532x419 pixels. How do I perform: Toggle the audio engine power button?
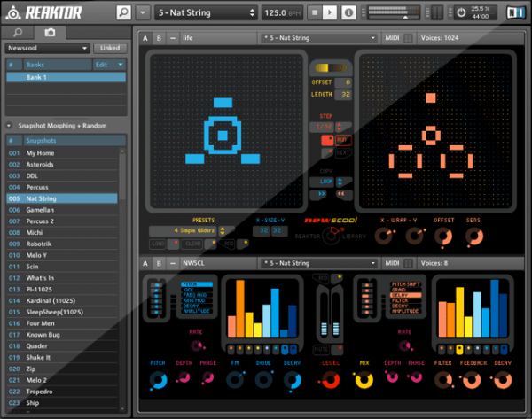click(x=461, y=13)
